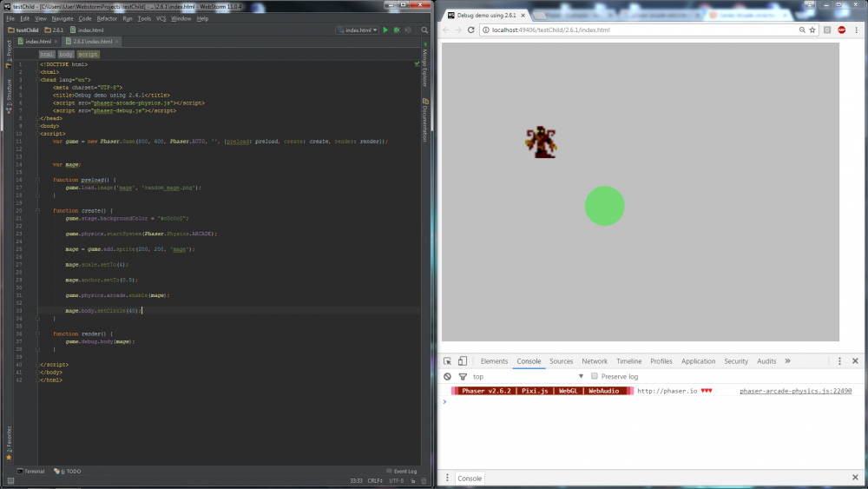Open the Elements tab in DevTools
This screenshot has width=868, height=489.
coord(495,361)
